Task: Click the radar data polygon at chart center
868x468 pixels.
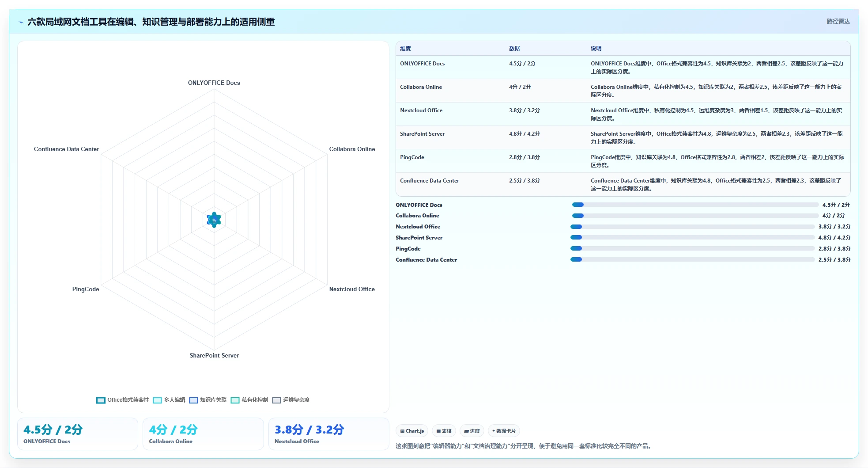Action: pos(214,220)
